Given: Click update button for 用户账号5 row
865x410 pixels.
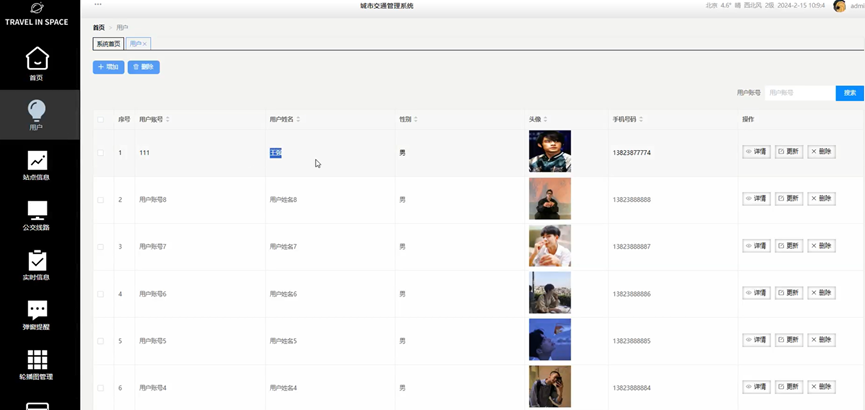Looking at the screenshot, I should pyautogui.click(x=789, y=340).
